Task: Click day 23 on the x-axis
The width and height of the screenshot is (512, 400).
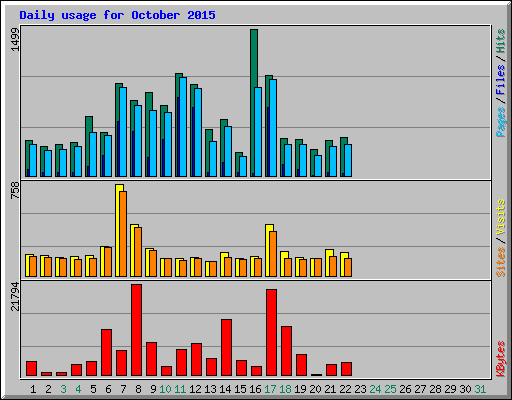Action: point(360,389)
